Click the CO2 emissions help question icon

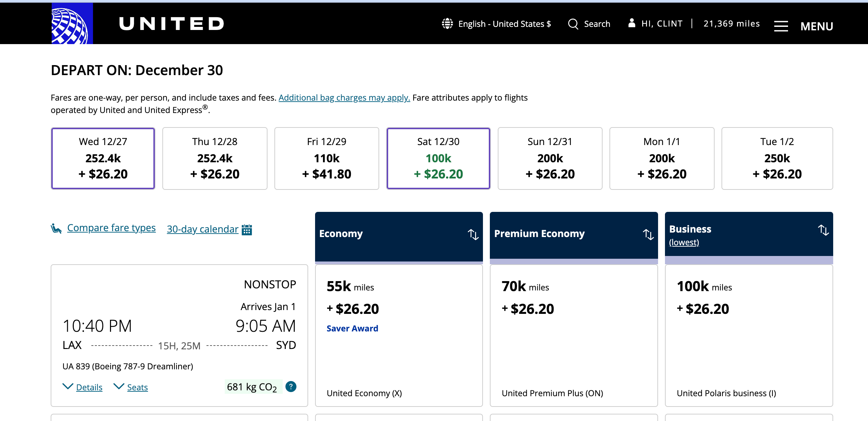291,387
